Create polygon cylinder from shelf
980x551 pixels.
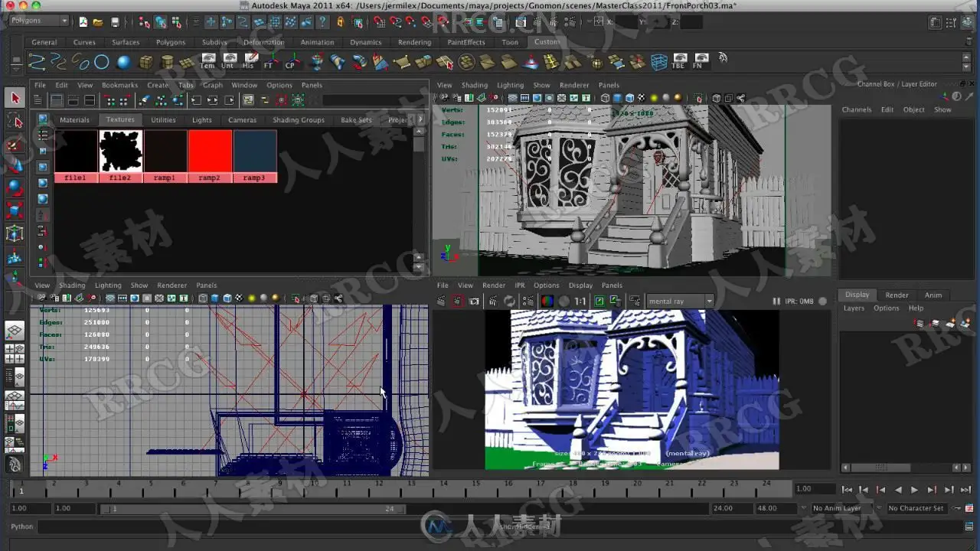166,62
